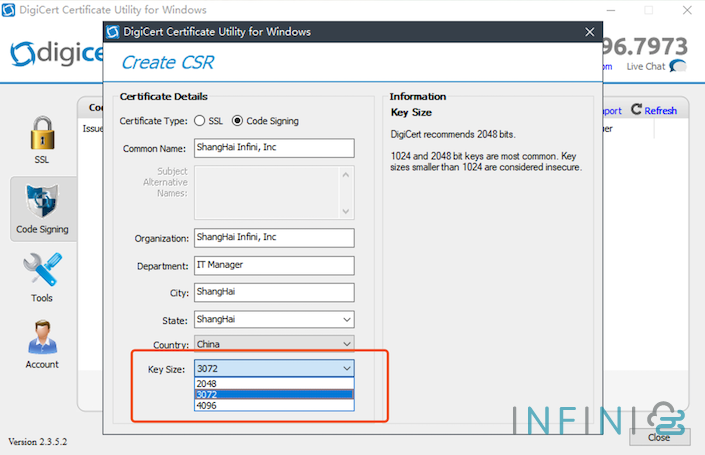This screenshot has height=455, width=705.
Task: Close the main DigiCert Utility window
Action: click(687, 10)
